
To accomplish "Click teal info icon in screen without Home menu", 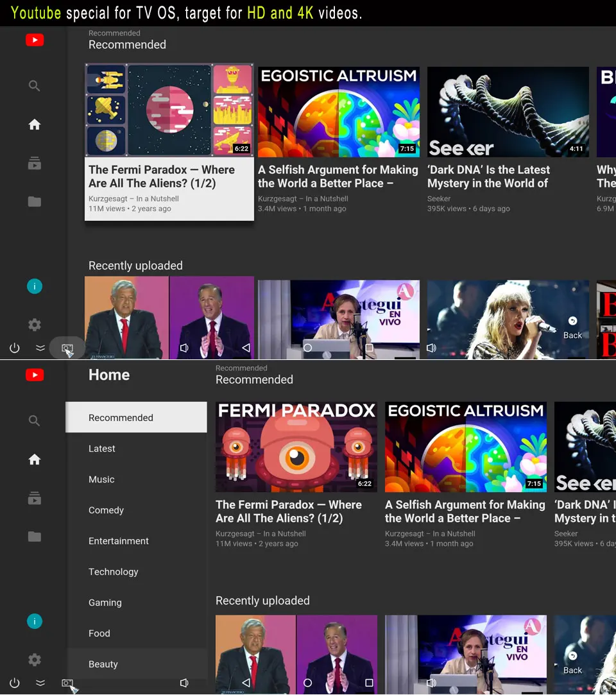I will 35,286.
